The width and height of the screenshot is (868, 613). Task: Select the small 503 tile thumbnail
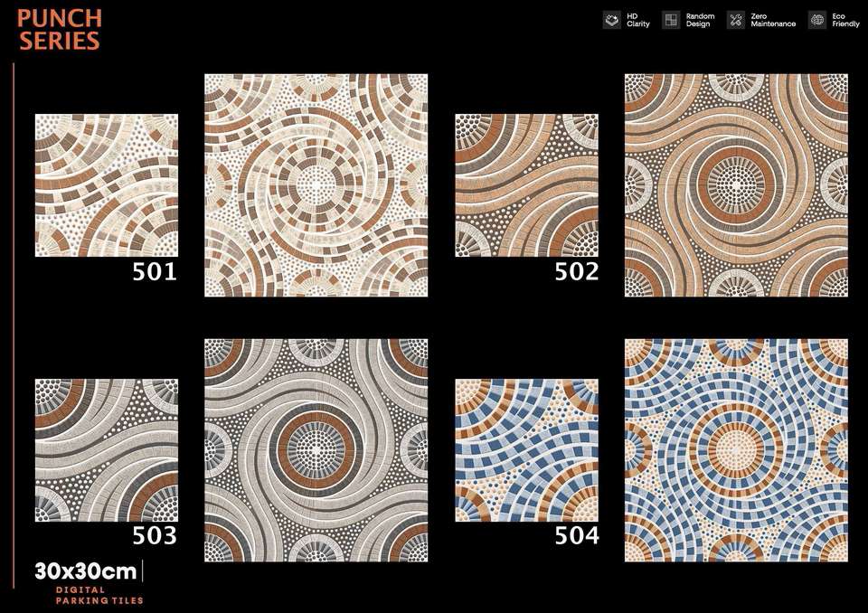click(107, 450)
